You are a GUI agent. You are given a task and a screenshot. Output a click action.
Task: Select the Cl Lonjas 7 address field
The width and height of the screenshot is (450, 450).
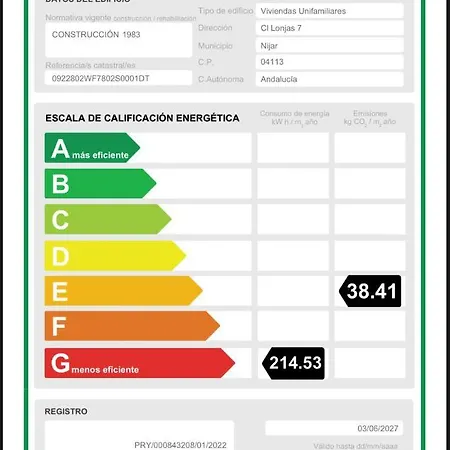point(330,28)
